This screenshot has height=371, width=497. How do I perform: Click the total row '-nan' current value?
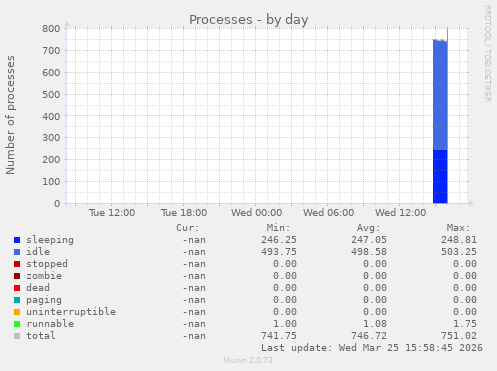[x=194, y=336]
